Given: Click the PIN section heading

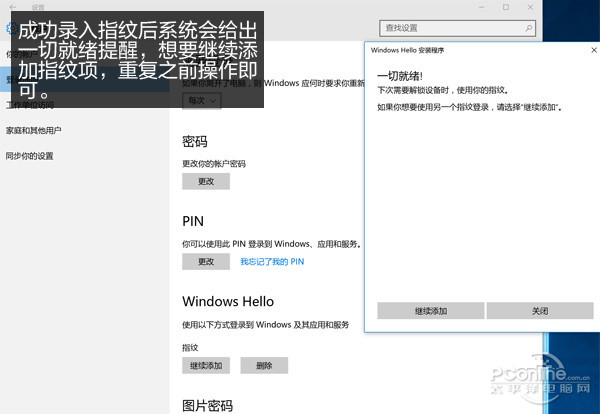Looking at the screenshot, I should coord(193,221).
